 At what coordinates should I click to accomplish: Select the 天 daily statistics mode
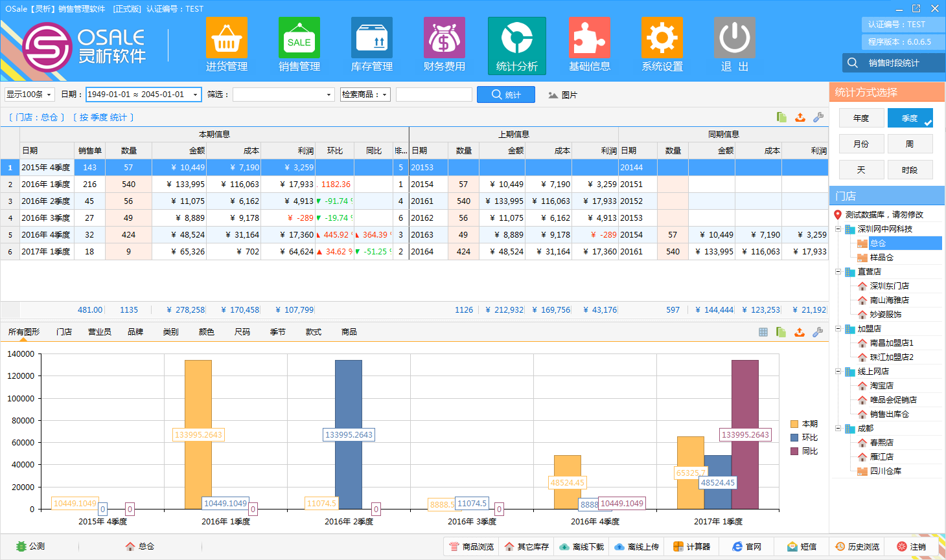[861, 170]
